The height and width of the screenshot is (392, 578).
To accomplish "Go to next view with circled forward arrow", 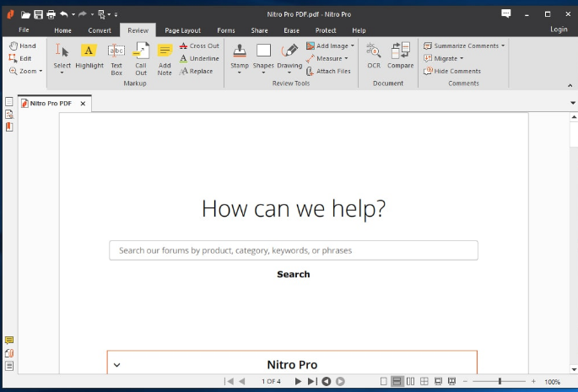I will coord(340,381).
